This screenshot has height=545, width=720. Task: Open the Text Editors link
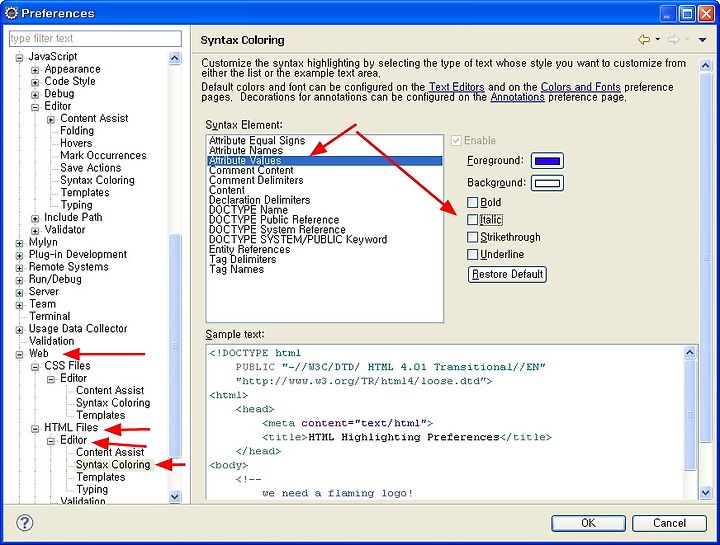pos(456,87)
